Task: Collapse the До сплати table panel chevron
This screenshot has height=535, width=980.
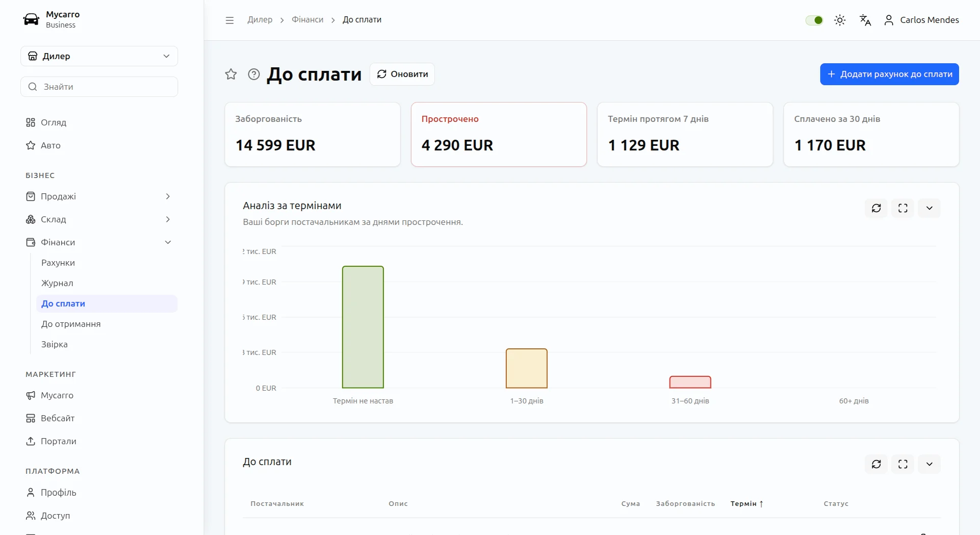Action: click(x=930, y=464)
